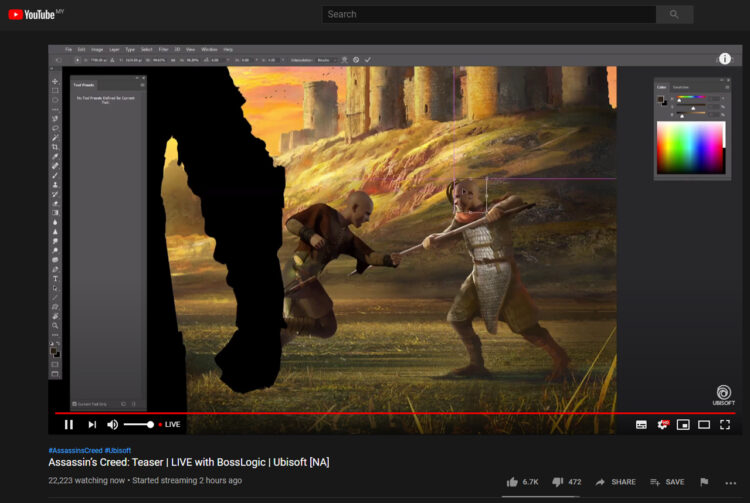Viewport: 750px width, 503px height.
Task: Select the Elliptical Marquee tool
Action: [55, 100]
